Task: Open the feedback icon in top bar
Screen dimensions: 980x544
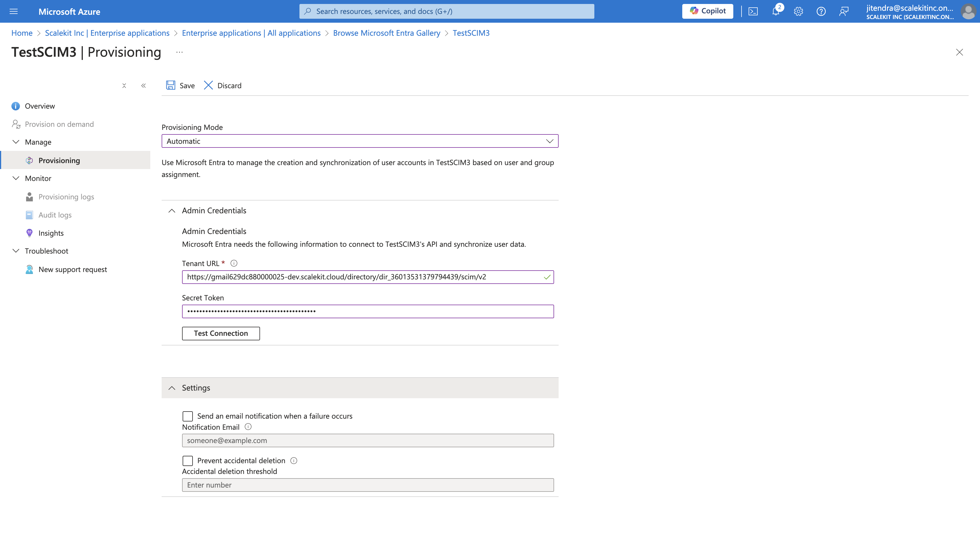Action: (844, 11)
